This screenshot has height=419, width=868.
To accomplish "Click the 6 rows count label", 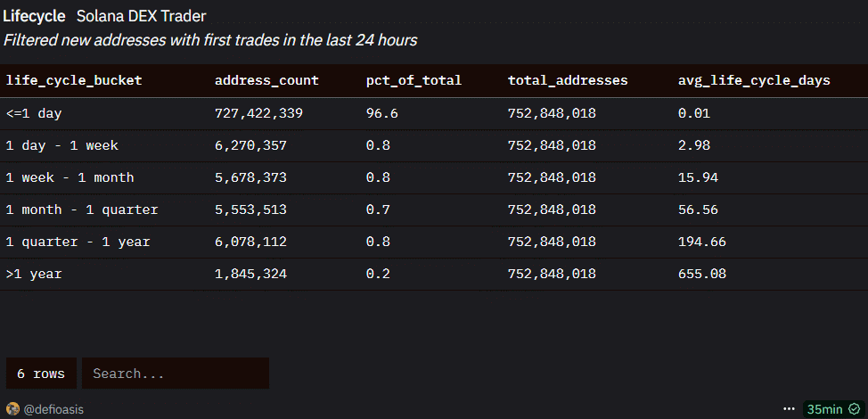I will click(x=41, y=374).
